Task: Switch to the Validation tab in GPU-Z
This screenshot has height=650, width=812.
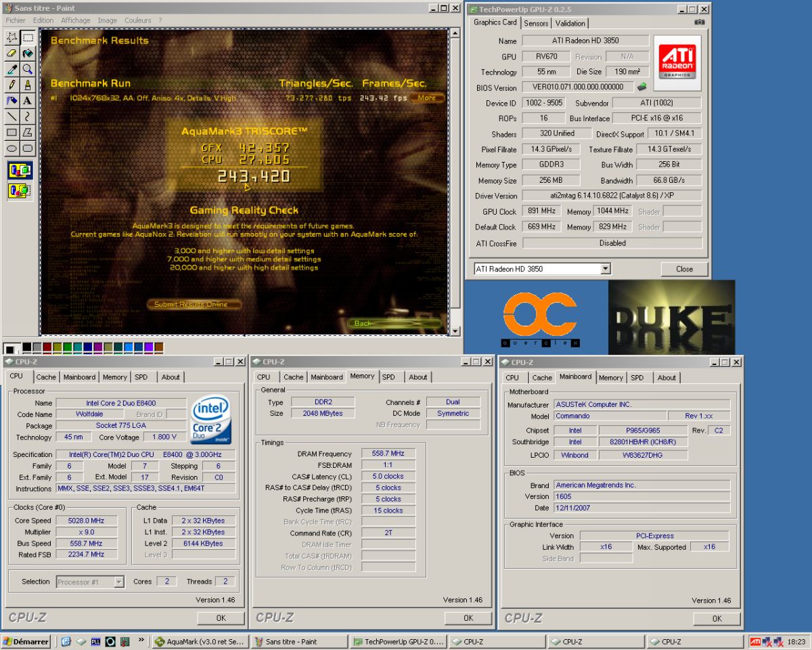Action: click(x=570, y=23)
